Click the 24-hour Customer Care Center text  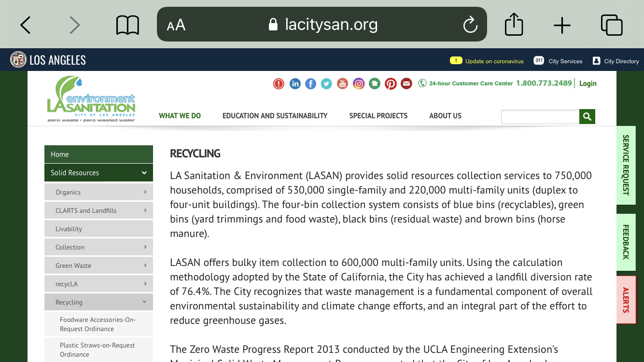coord(471,84)
